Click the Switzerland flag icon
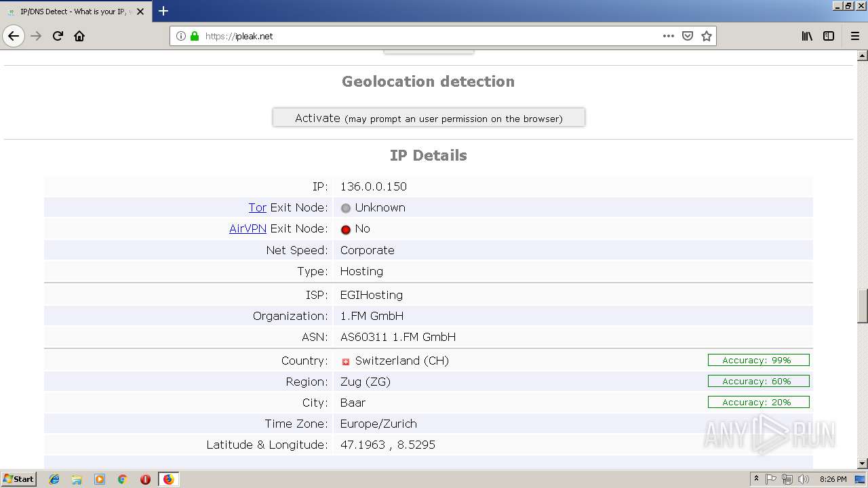 (346, 361)
